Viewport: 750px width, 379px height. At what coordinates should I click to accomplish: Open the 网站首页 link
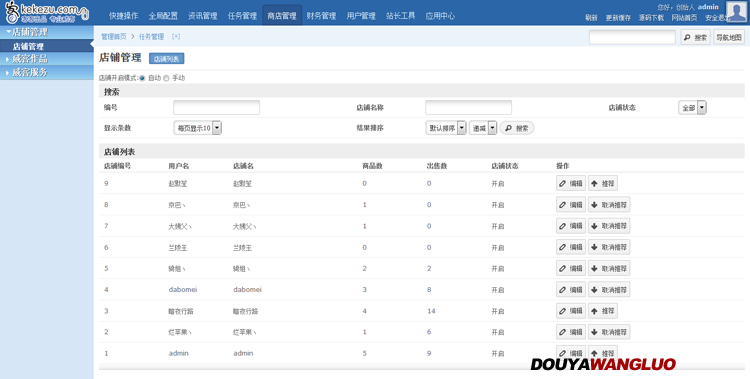click(x=684, y=18)
